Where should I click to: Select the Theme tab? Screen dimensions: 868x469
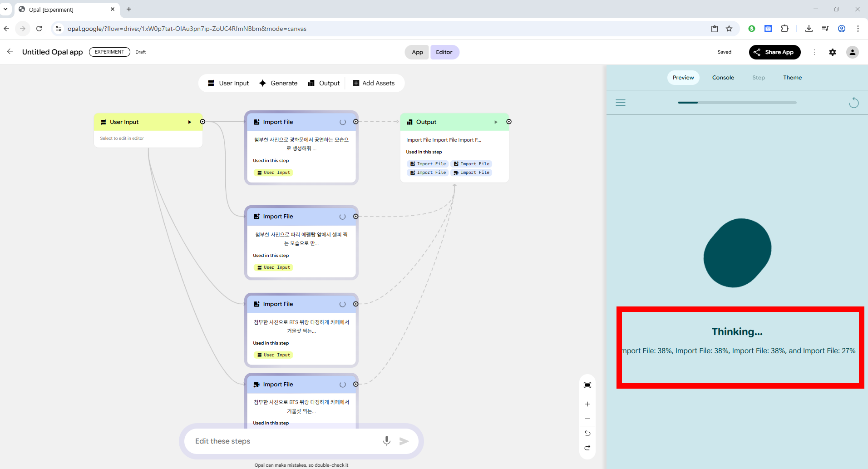coord(792,78)
